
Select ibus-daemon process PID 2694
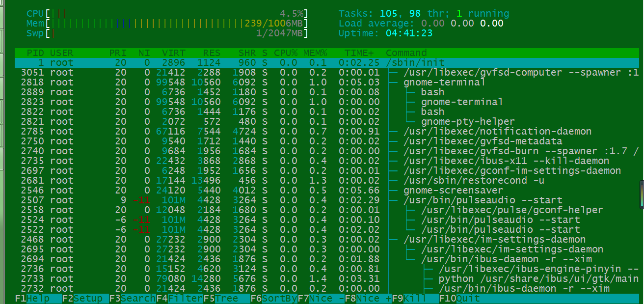(327, 259)
